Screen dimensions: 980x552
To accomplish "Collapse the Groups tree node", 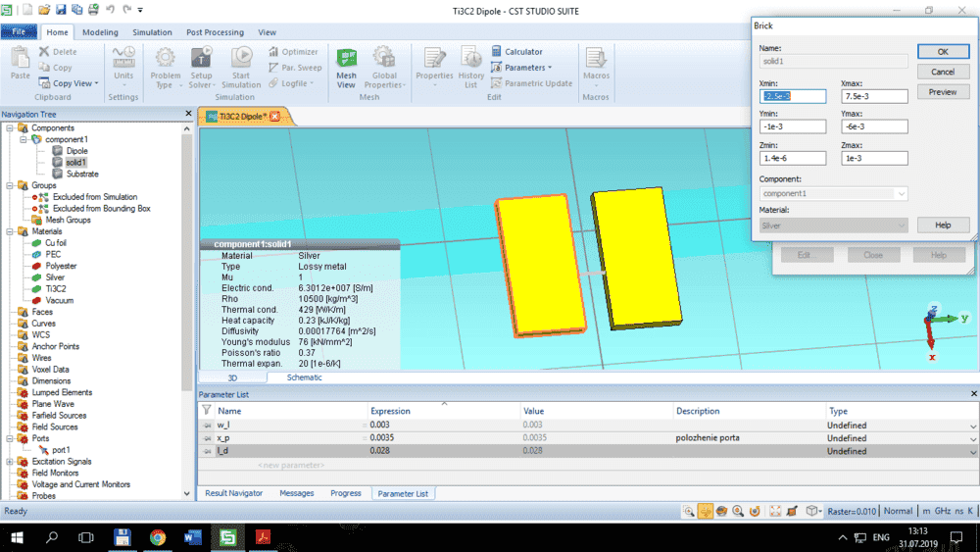I will pos(10,185).
